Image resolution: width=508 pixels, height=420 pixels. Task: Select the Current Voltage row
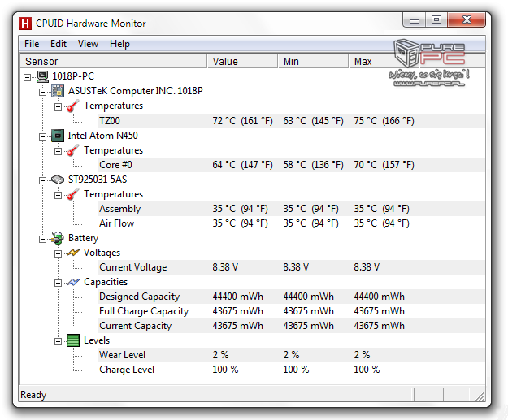point(291,267)
